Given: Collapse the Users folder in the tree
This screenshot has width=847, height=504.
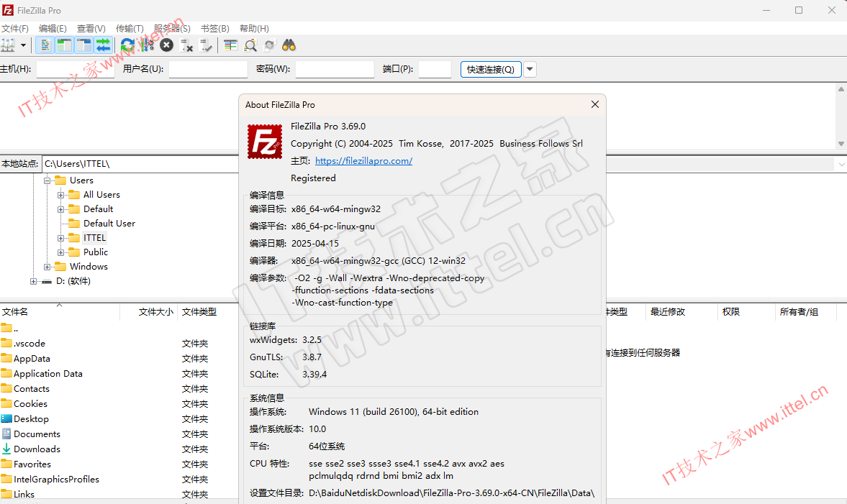Looking at the screenshot, I should point(47,180).
